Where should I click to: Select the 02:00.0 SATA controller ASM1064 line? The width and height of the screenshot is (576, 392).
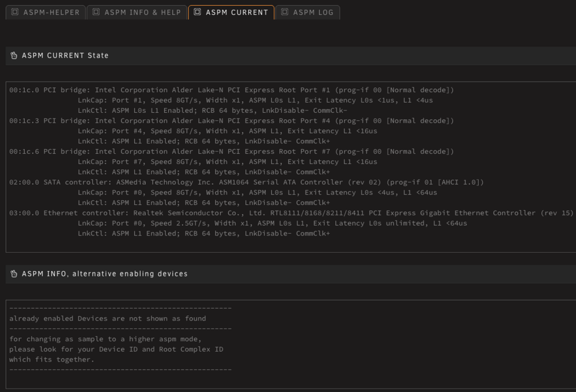[247, 182]
